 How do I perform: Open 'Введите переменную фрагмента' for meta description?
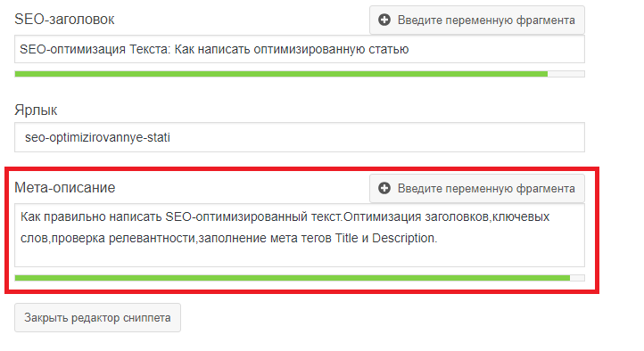coord(477,188)
